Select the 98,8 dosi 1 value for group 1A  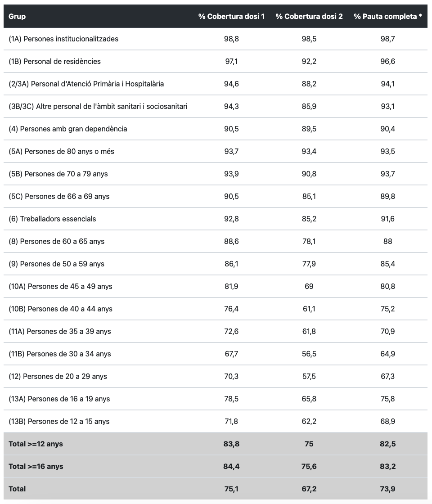click(231, 39)
